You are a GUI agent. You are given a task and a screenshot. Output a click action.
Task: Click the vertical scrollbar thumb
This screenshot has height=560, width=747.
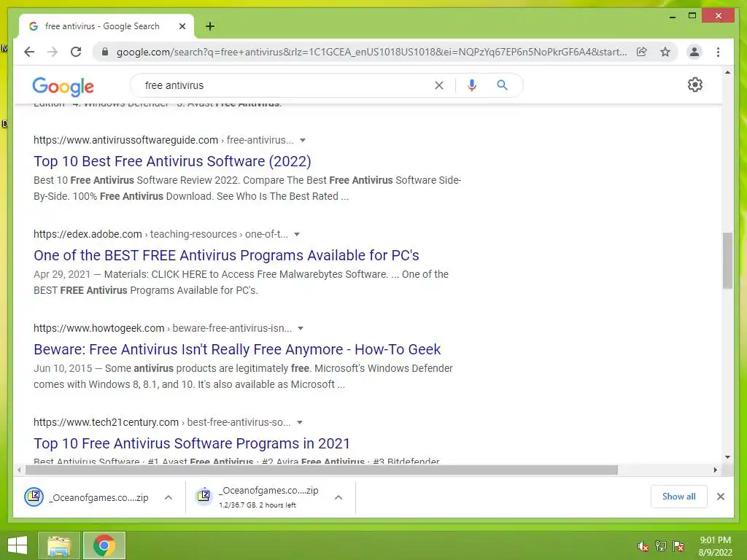pos(727,260)
